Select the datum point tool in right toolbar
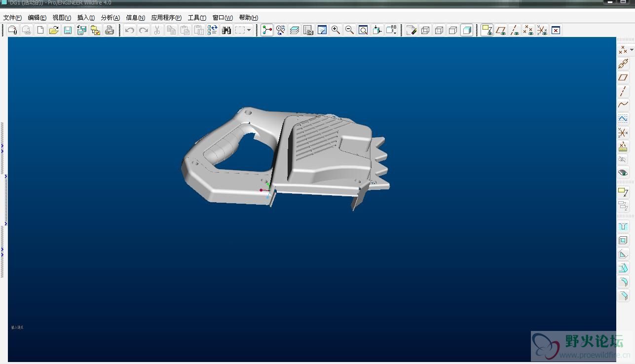 623,50
